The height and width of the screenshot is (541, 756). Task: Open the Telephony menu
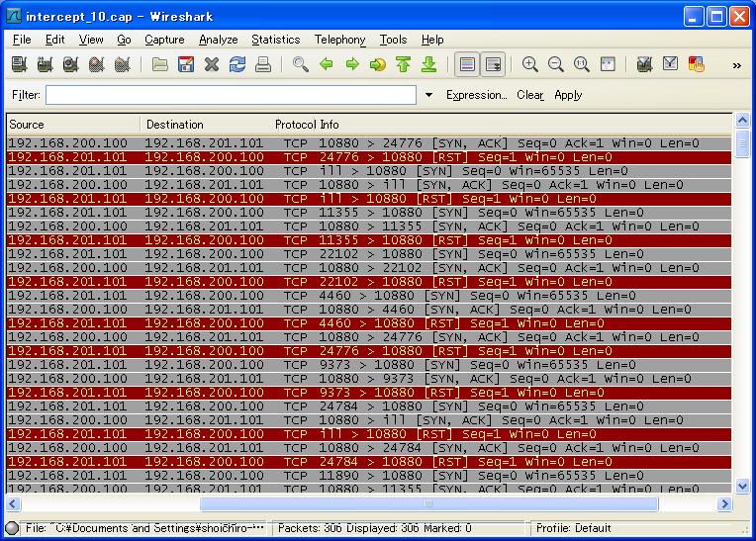point(340,40)
